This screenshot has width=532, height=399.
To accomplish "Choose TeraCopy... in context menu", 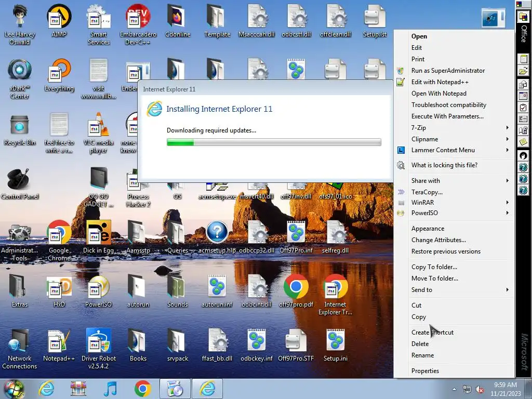I will click(x=454, y=192).
